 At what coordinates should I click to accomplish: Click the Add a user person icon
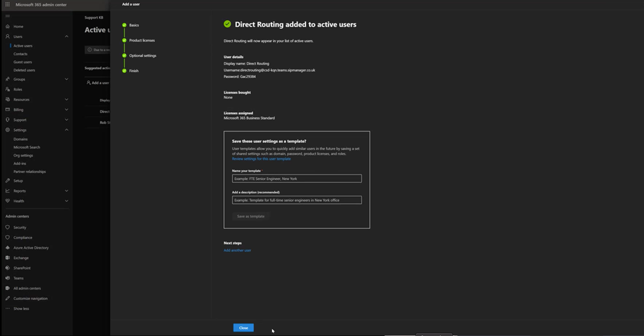pyautogui.click(x=88, y=83)
